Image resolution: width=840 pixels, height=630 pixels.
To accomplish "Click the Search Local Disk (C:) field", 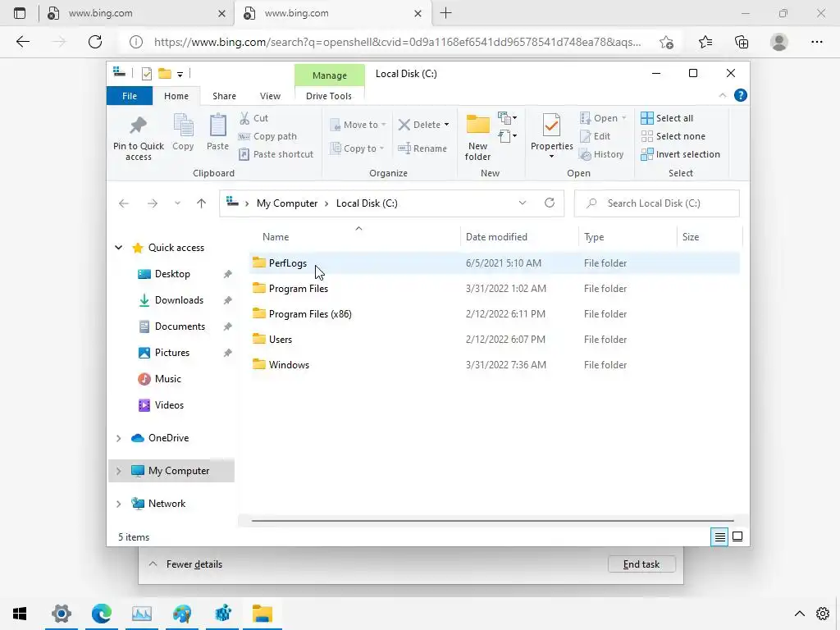I will [657, 203].
